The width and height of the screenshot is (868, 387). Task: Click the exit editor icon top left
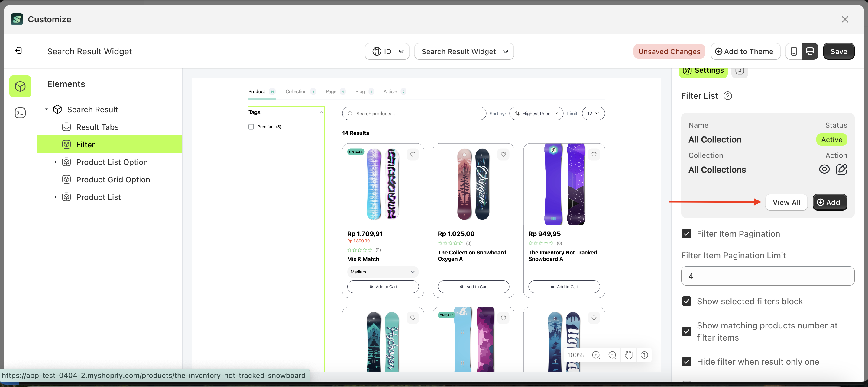point(19,50)
